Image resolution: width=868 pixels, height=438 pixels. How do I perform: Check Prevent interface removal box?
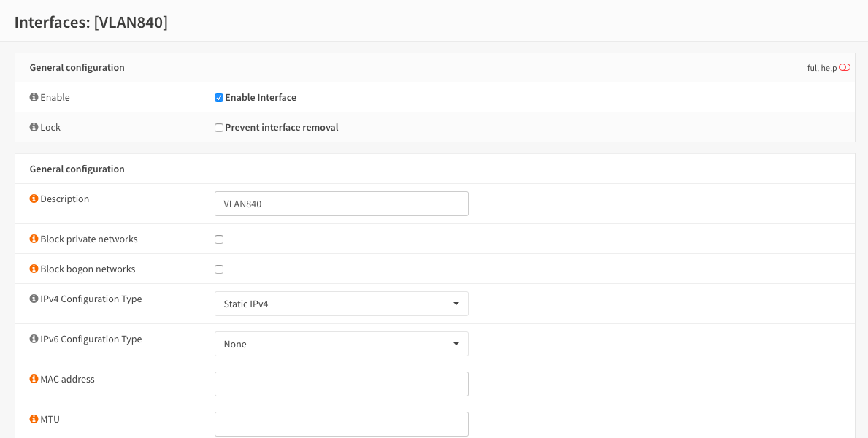[x=219, y=128]
